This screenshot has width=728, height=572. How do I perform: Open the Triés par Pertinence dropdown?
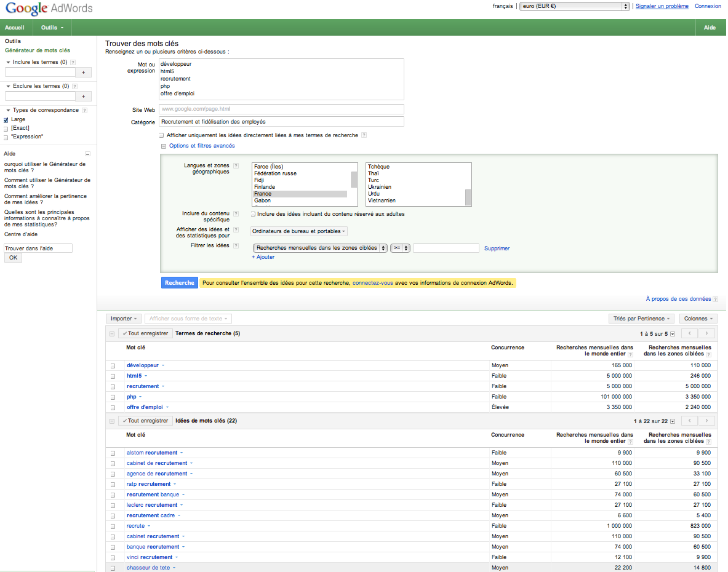tap(642, 319)
